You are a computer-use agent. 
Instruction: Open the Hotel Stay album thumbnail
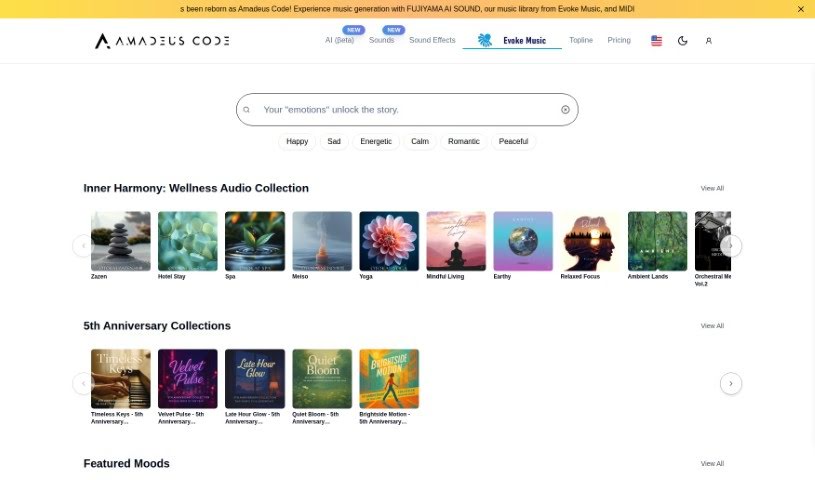pyautogui.click(x=188, y=241)
